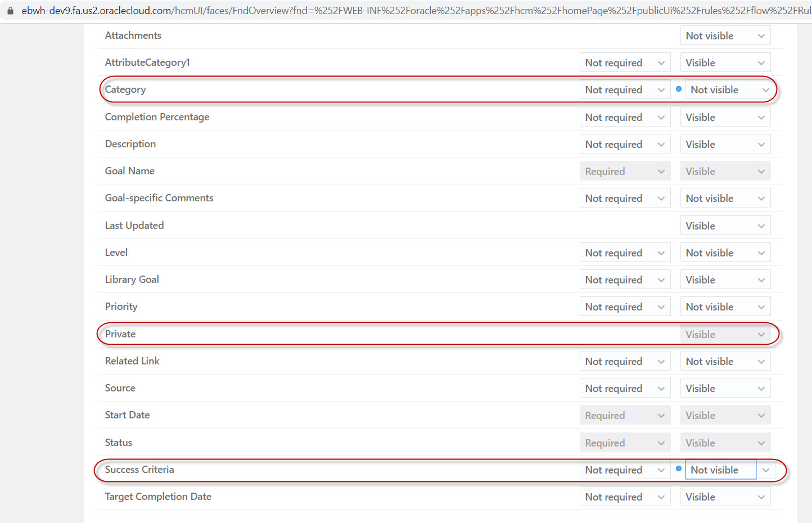Click the Goal Name field label
The width and height of the screenshot is (812, 523).
[x=129, y=170]
